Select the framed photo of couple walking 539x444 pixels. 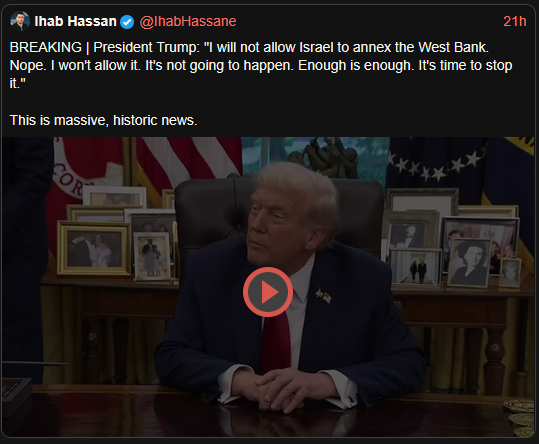(x=416, y=268)
